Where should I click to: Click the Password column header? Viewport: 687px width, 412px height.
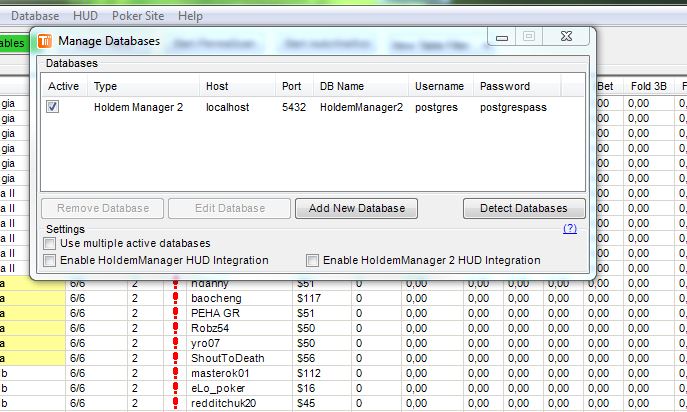point(517,86)
